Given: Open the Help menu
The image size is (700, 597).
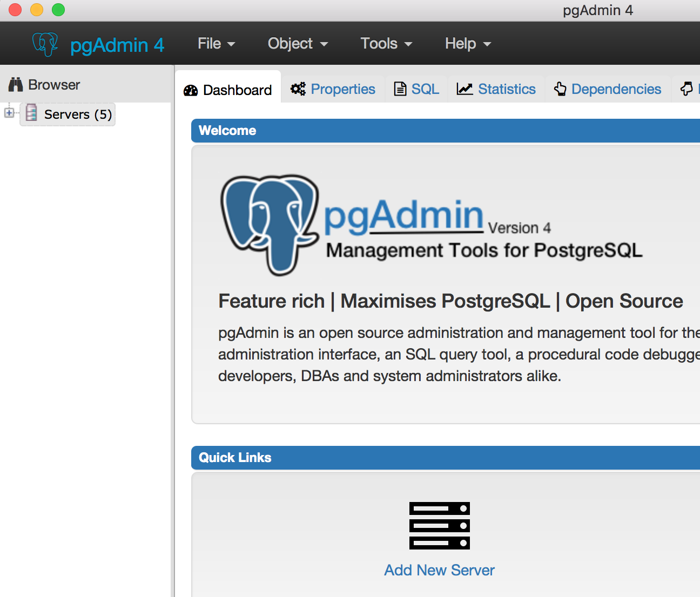Looking at the screenshot, I should 468,44.
